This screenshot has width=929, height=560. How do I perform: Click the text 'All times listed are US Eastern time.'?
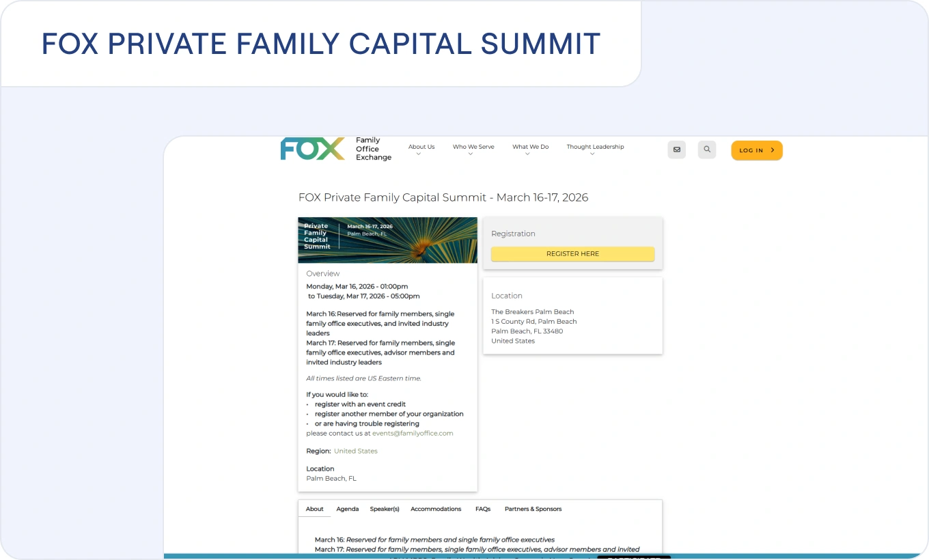[364, 378]
